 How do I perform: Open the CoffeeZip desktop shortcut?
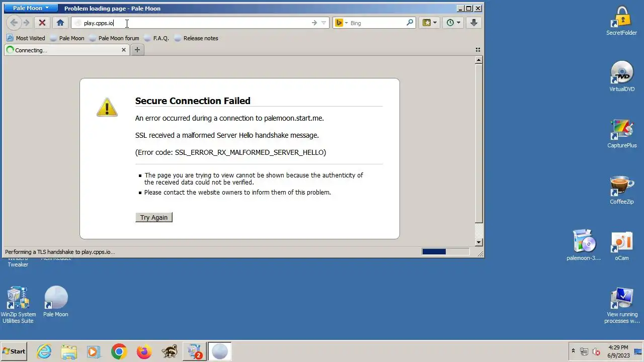622,190
